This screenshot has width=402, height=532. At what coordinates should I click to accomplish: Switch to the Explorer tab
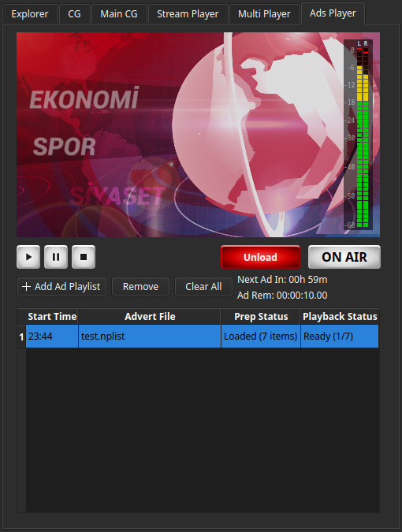(x=30, y=14)
